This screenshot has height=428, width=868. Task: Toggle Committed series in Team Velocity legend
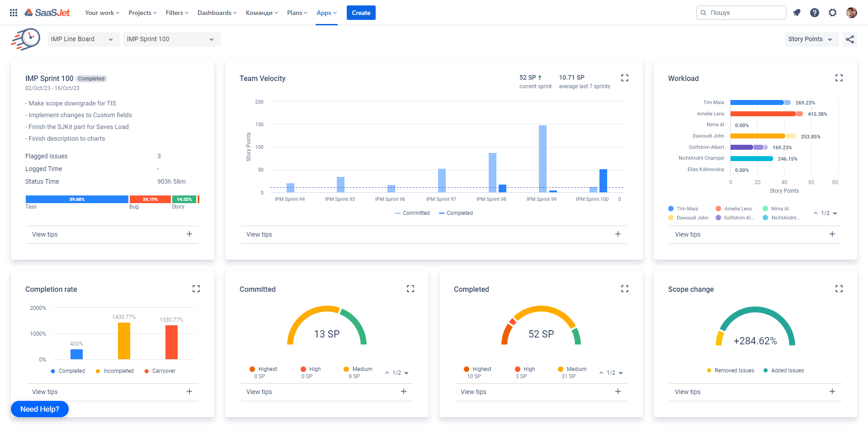412,213
